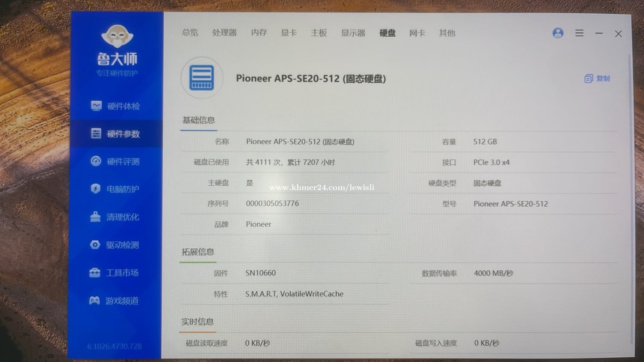Click the copy icon beside 复制
Viewport: 644px width, 362px height.
point(589,78)
